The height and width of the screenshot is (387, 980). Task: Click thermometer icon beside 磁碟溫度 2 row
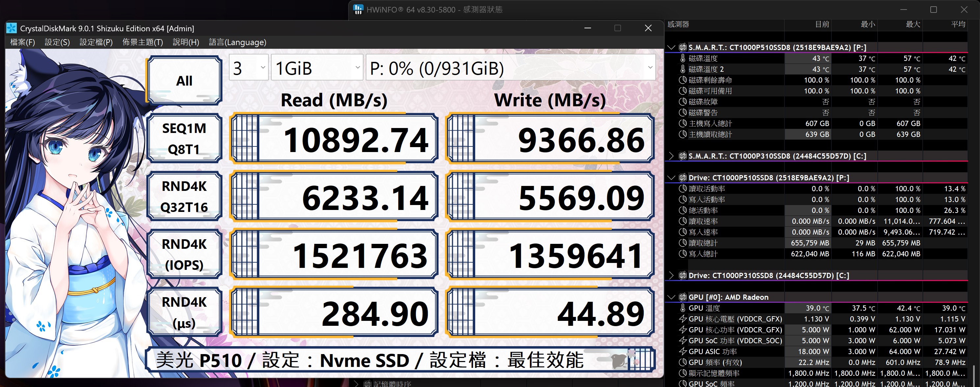(683, 69)
